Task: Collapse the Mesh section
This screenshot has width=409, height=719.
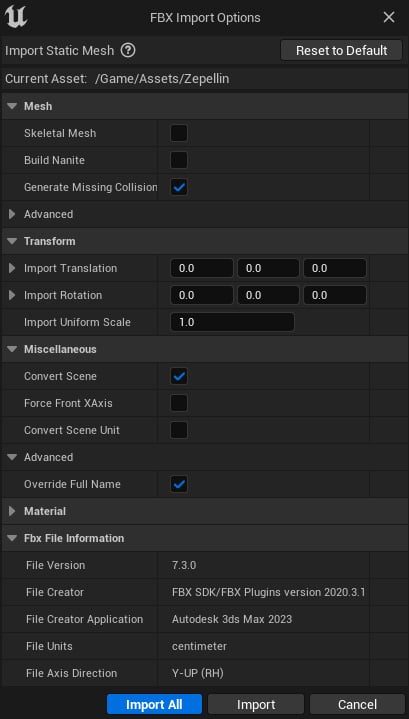Action: click(12, 106)
